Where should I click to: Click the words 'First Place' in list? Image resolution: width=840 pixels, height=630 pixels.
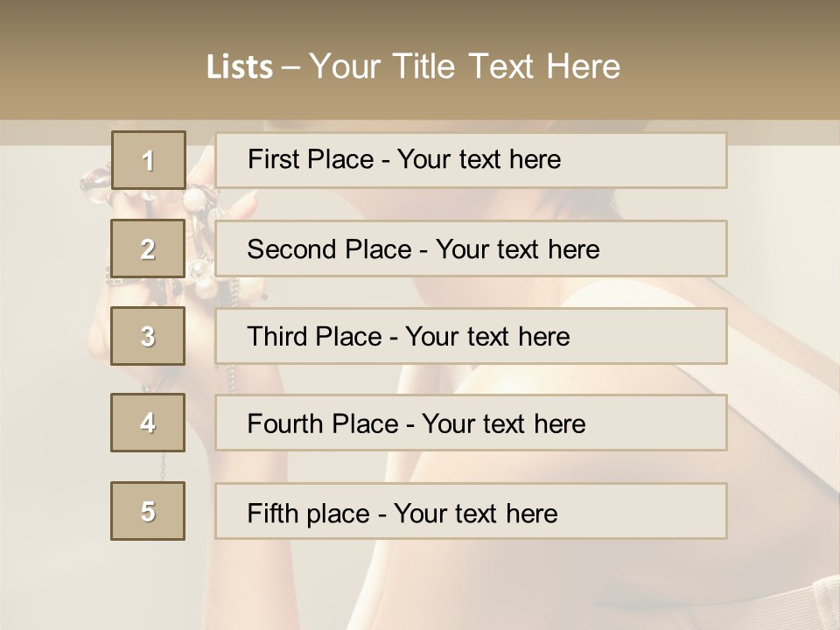coord(311,159)
